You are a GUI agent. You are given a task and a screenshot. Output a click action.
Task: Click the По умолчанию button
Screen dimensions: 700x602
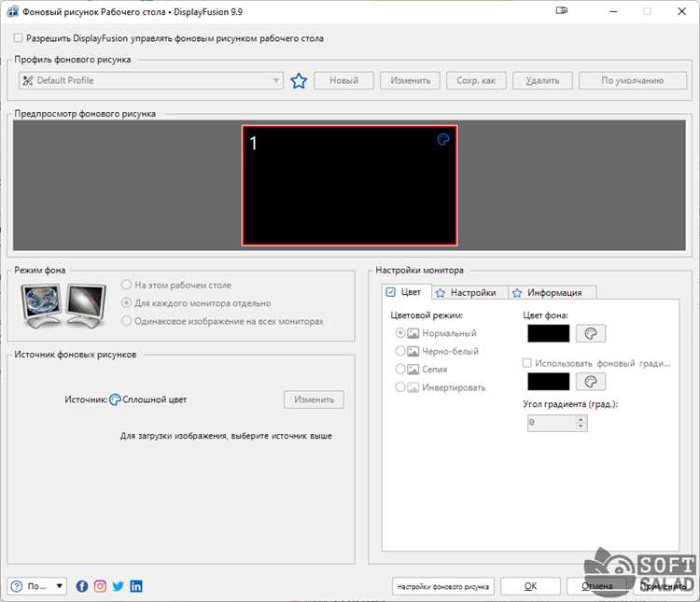pos(633,81)
